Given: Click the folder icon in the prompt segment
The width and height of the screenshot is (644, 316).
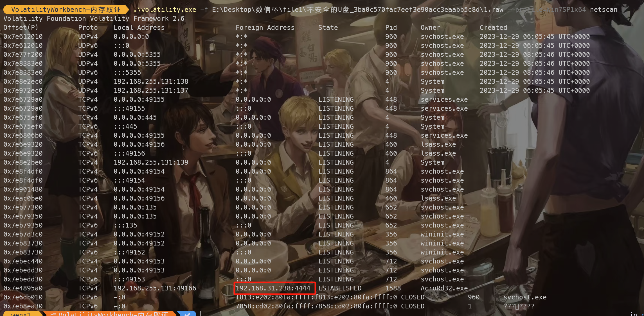Looking at the screenshot, I should pos(53,314).
